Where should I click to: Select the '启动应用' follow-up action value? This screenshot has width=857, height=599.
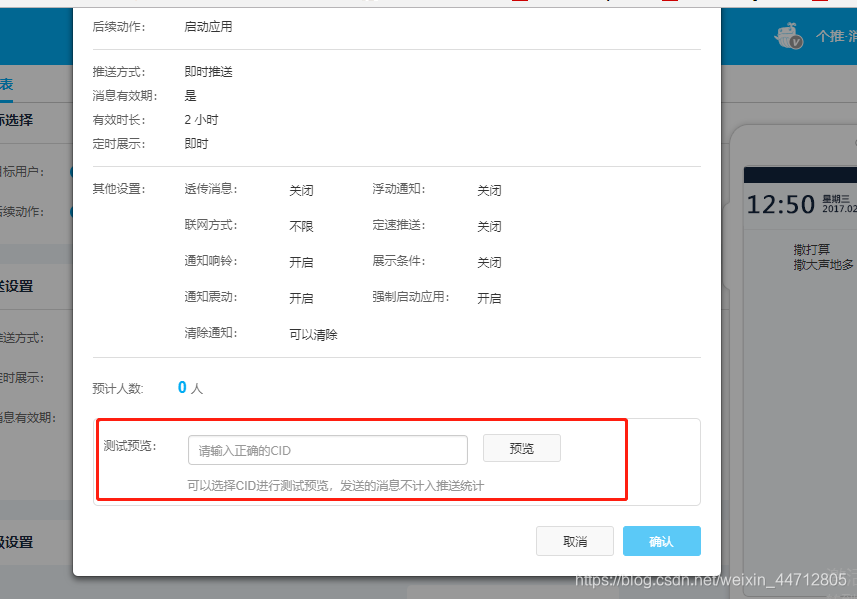click(208, 26)
